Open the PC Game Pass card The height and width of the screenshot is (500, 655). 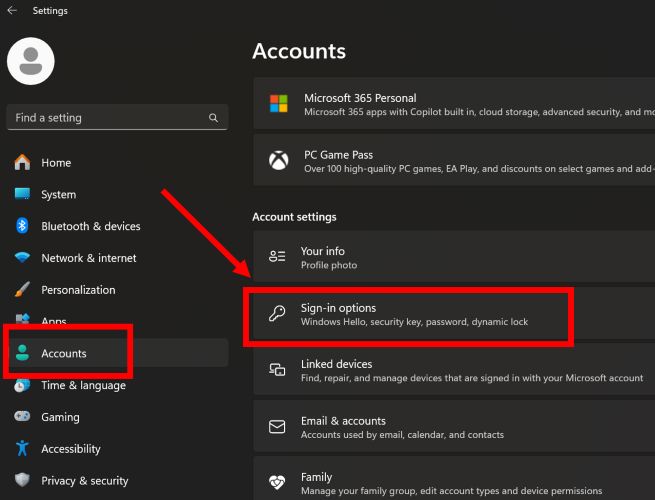pyautogui.click(x=452, y=162)
